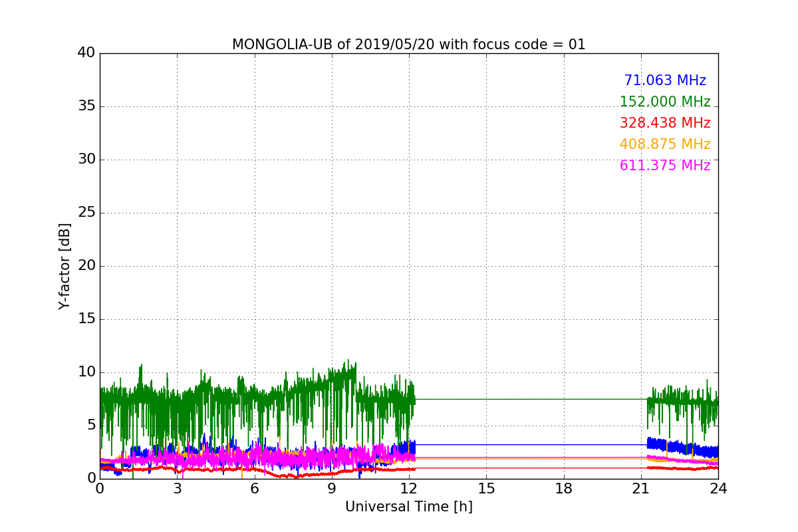Click the x-axis tick label '9'
The width and height of the screenshot is (798, 532).
coord(332,489)
